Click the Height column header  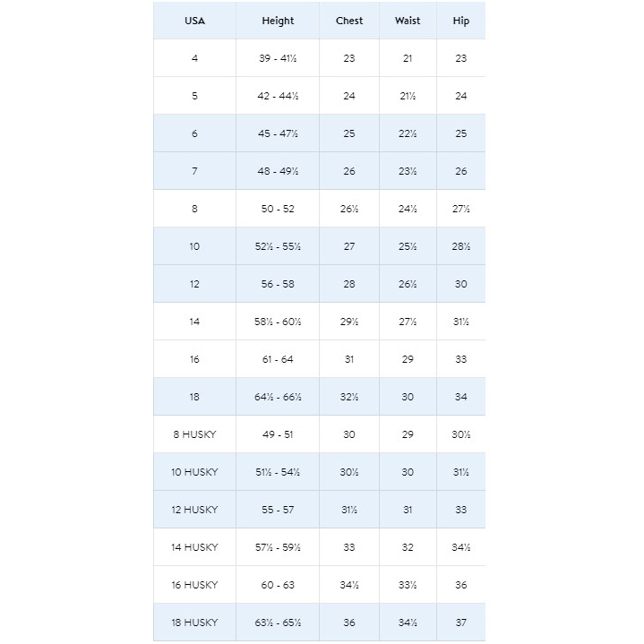tap(278, 21)
